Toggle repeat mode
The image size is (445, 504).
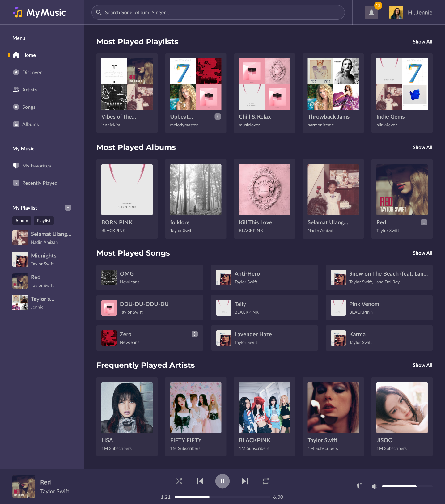[266, 481]
